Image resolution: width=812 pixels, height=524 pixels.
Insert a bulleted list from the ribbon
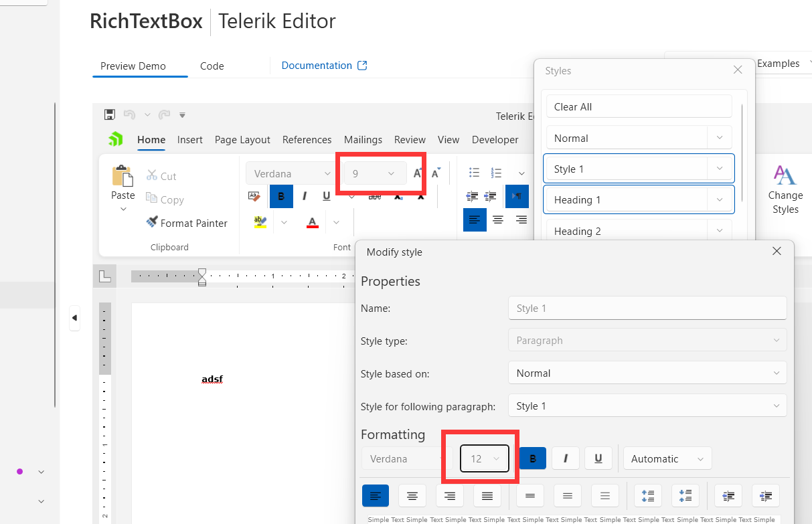click(475, 173)
